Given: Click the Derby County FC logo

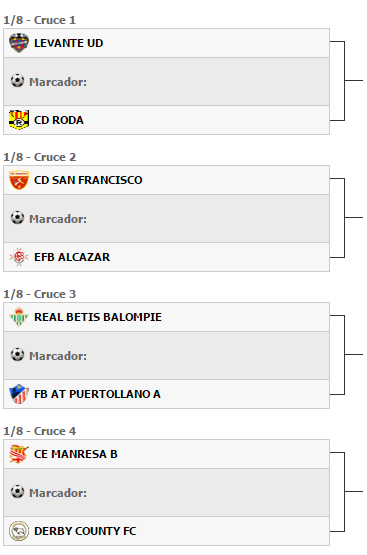Looking at the screenshot, I should pyautogui.click(x=19, y=531).
